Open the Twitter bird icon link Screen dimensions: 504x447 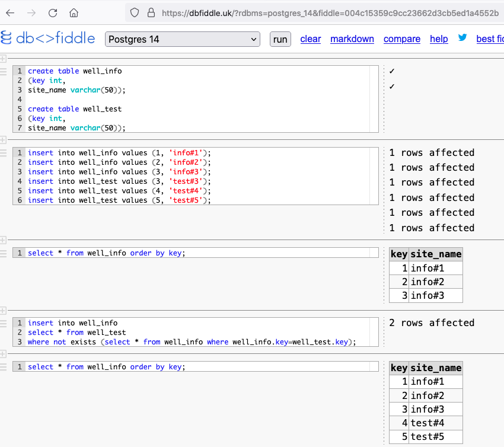point(462,38)
